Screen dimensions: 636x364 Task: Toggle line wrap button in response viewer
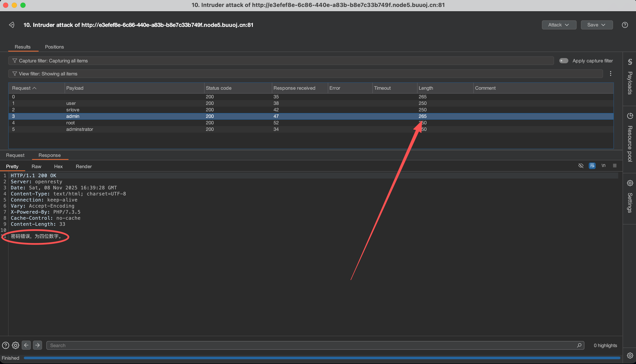tap(592, 166)
